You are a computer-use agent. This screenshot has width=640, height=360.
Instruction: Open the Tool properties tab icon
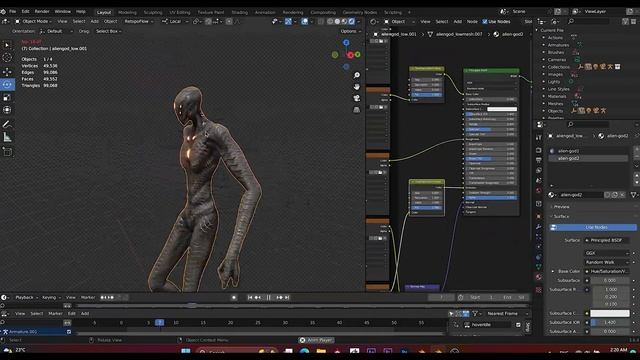[x=539, y=138]
